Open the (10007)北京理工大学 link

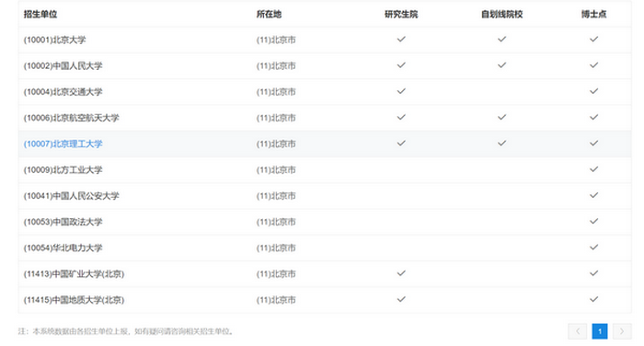pyautogui.click(x=63, y=144)
